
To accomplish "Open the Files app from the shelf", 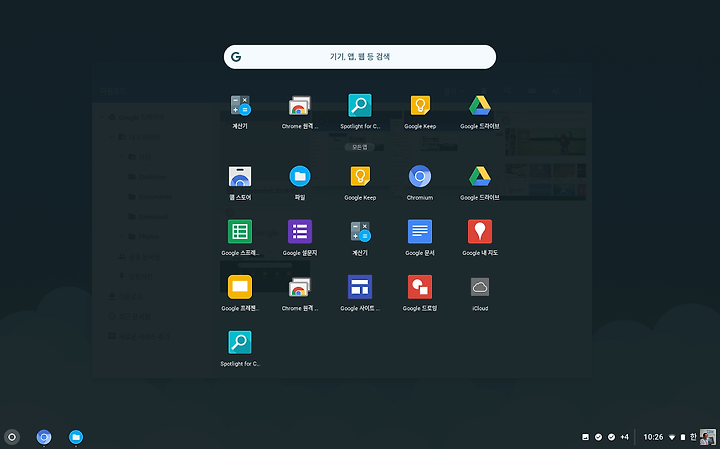I will coord(76,437).
